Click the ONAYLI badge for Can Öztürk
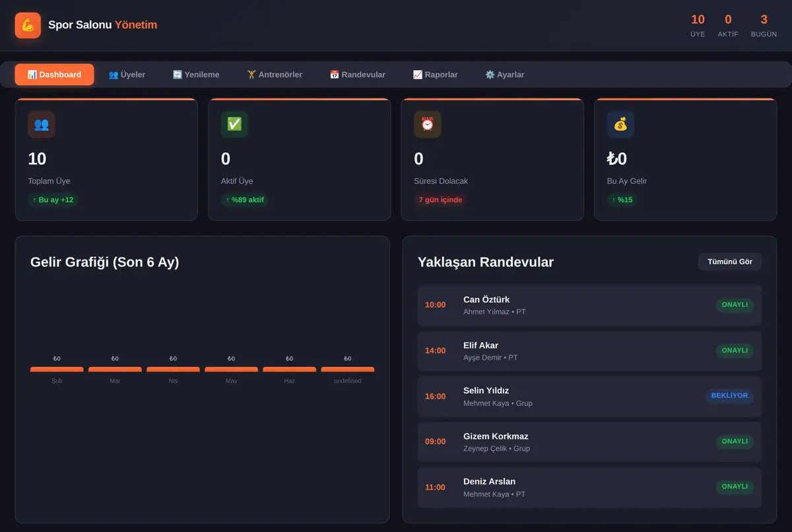The height and width of the screenshot is (532, 792). pyautogui.click(x=735, y=305)
